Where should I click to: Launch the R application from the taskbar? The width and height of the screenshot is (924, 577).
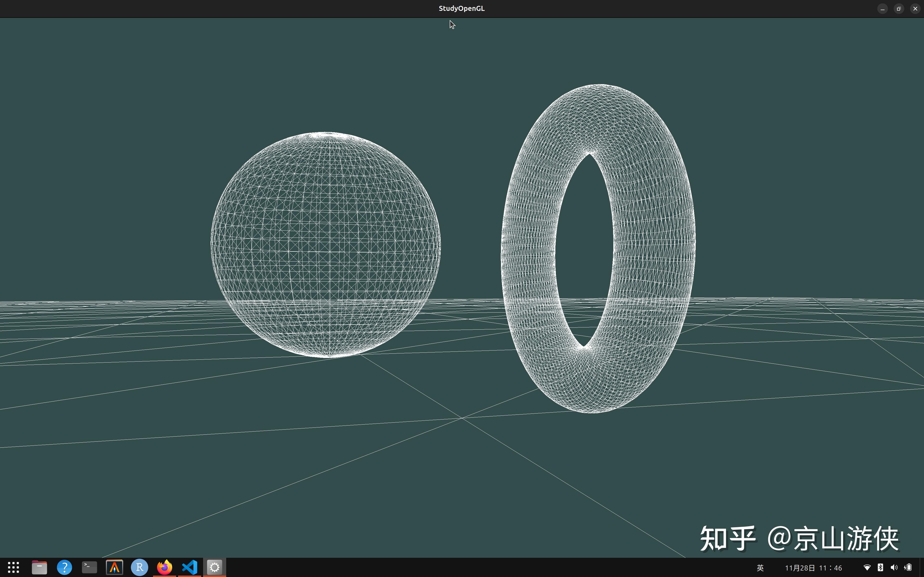tap(139, 567)
